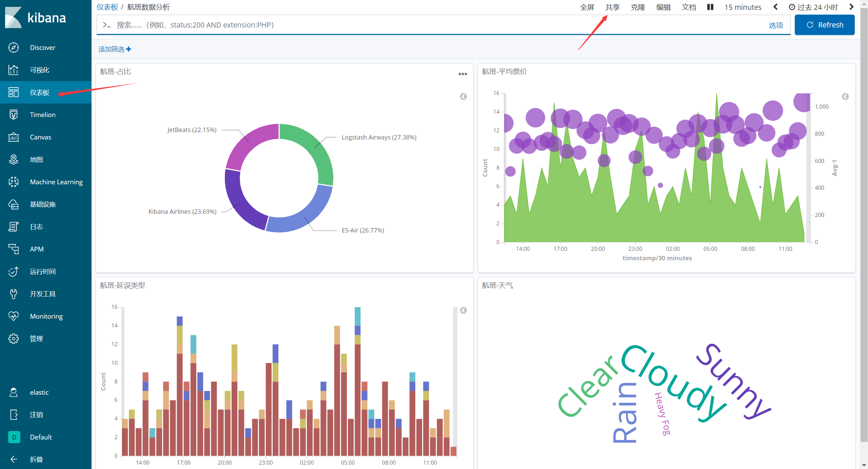868x469 pixels.
Task: Open the Canvas sidebar icon
Action: coord(14,137)
